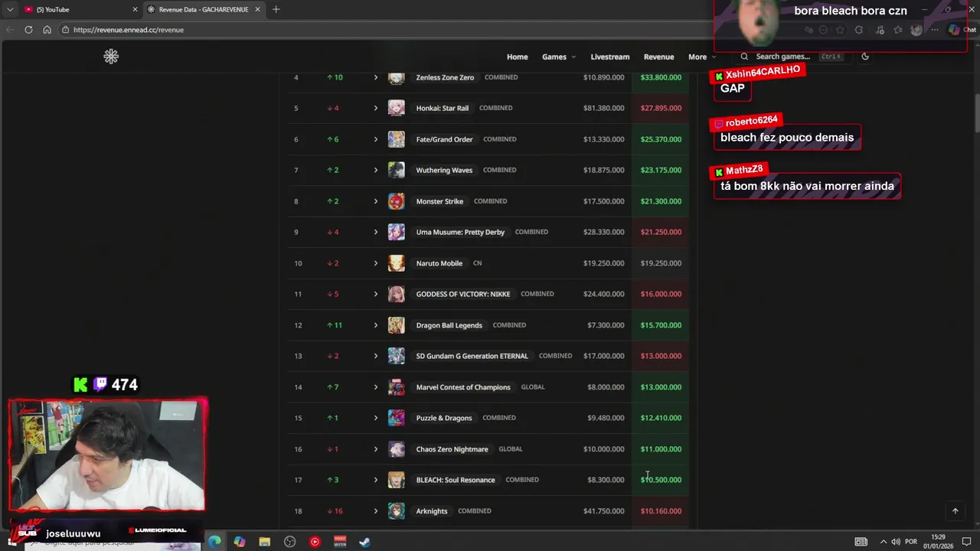Image resolution: width=980 pixels, height=551 pixels.
Task: Select the $41.750.000 Arknights previous revenue
Action: (603, 511)
